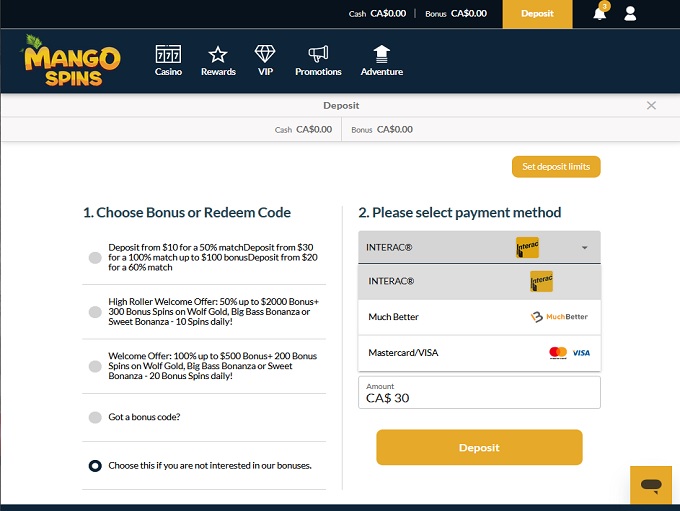Click the yellow Deposit button in header

point(537,14)
